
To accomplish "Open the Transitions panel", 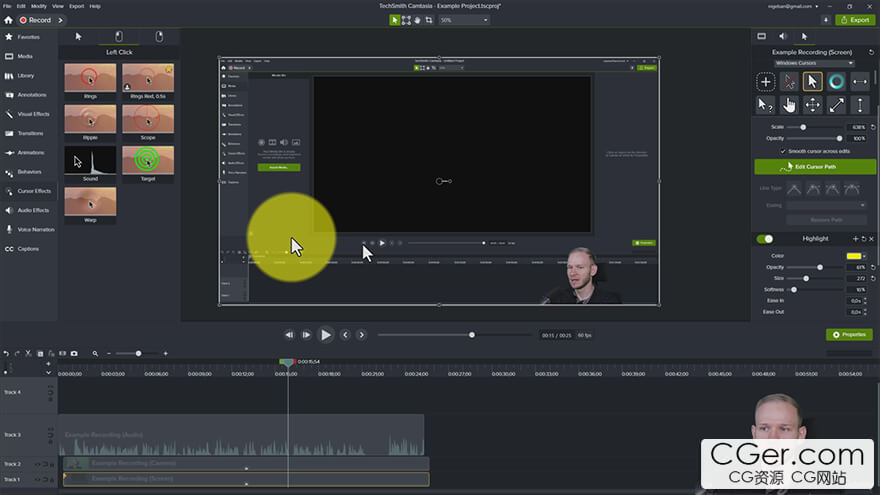I will [x=24, y=133].
